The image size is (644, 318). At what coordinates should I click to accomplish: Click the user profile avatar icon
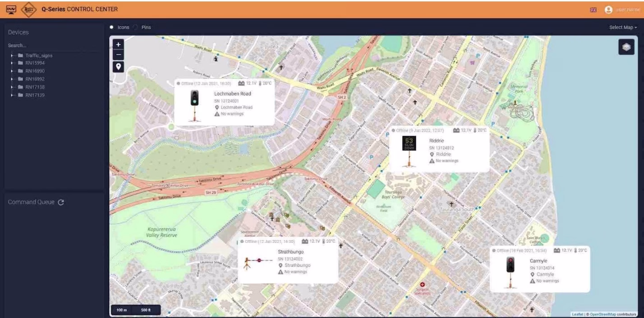(609, 9)
